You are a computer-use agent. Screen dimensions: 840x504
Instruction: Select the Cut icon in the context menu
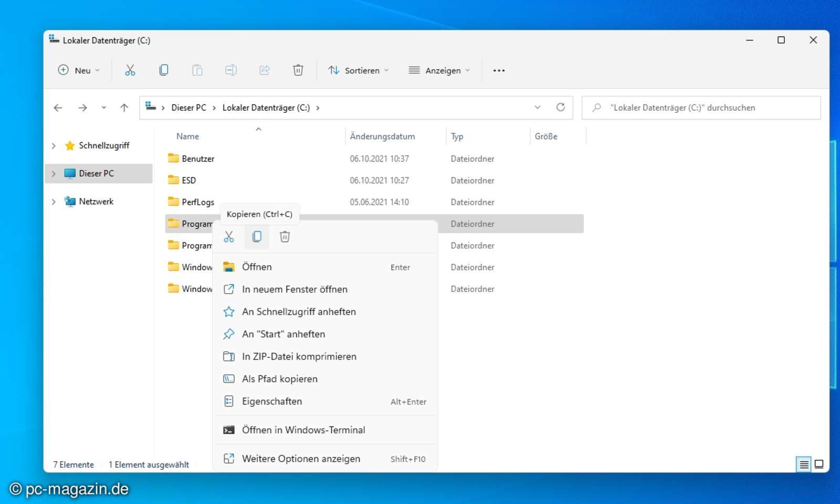229,236
